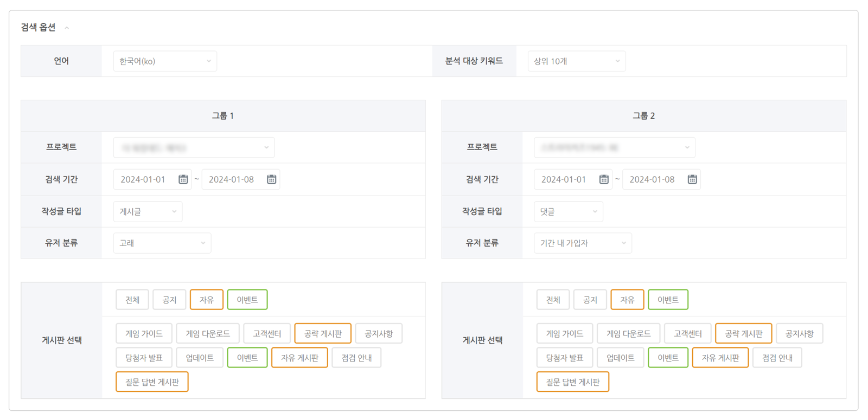
Task: Click Group 2 end date 2024-01-08 field
Action: coord(652,179)
